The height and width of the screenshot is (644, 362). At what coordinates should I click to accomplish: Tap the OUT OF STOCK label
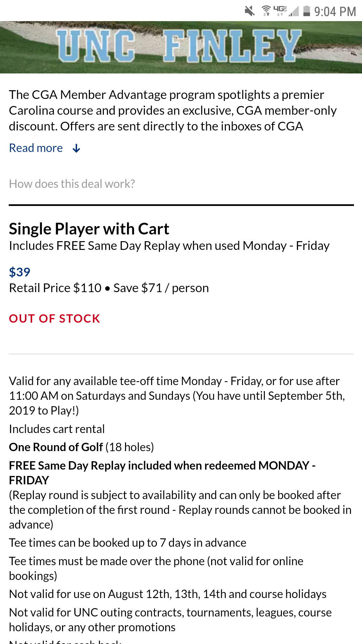(55, 319)
